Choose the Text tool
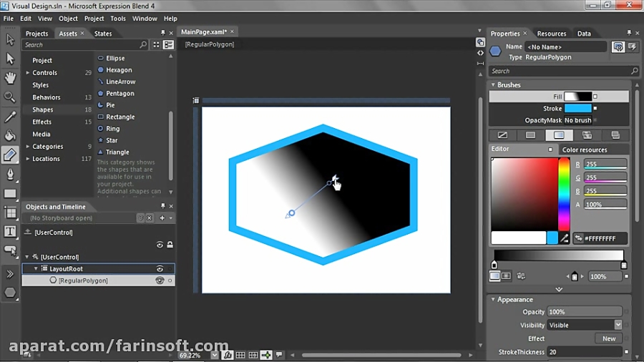The width and height of the screenshot is (644, 362). pos(10,231)
